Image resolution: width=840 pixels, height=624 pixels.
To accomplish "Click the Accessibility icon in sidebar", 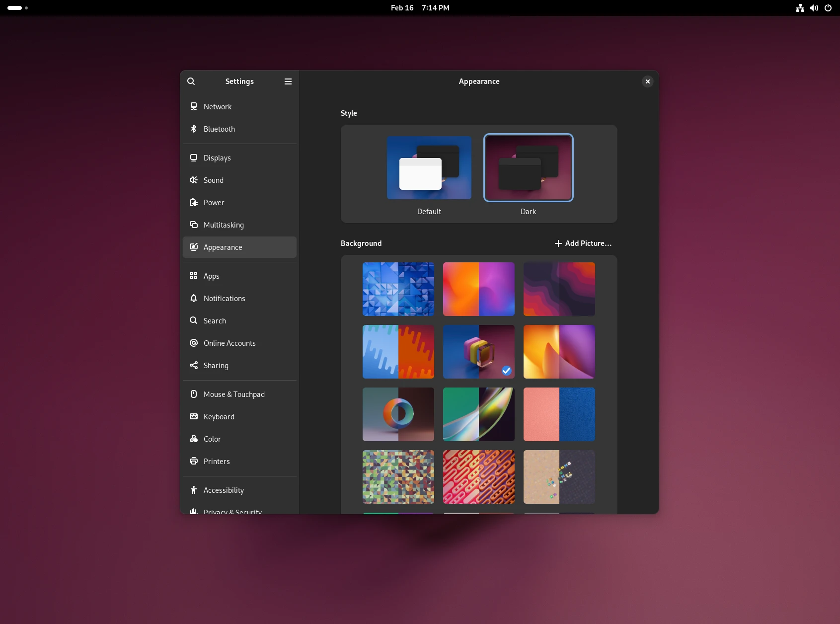I will (194, 490).
